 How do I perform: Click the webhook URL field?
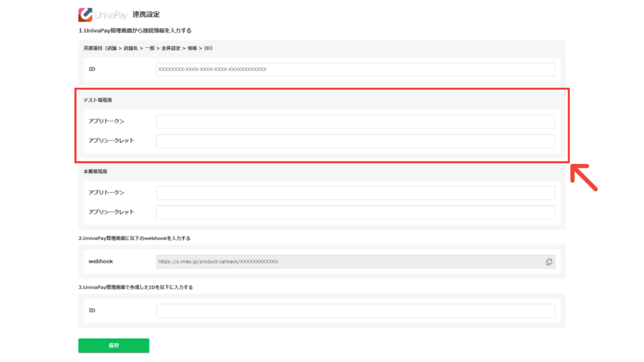pyautogui.click(x=356, y=261)
